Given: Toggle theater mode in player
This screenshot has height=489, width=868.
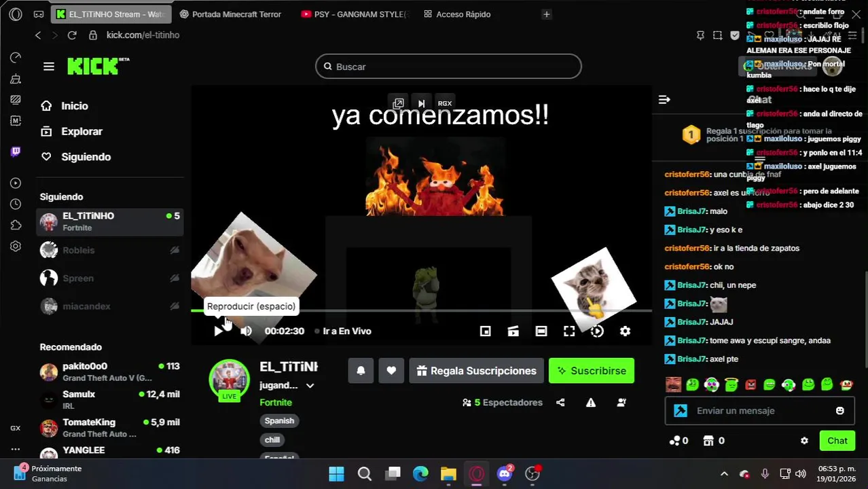Looking at the screenshot, I should pos(541,331).
